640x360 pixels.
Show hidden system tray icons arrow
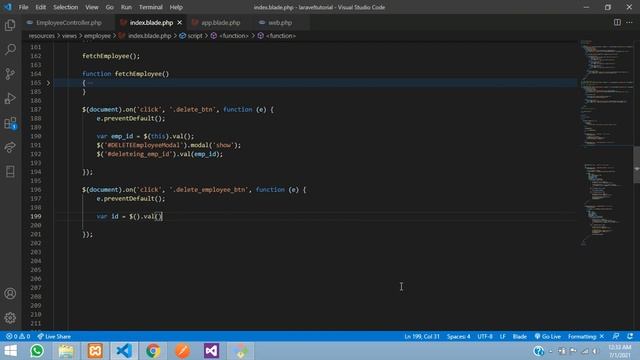pos(551,351)
